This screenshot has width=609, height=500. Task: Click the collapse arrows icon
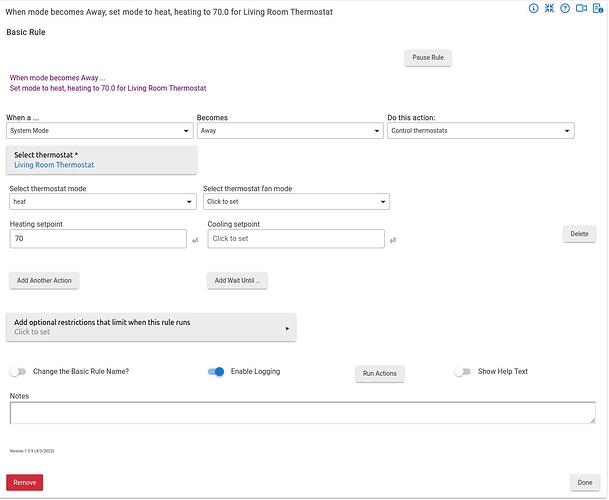click(x=549, y=8)
